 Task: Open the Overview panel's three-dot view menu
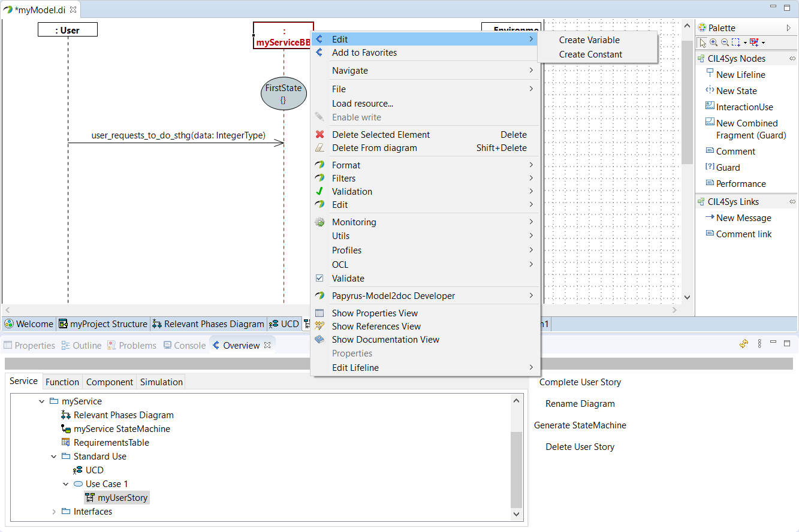[x=759, y=344]
